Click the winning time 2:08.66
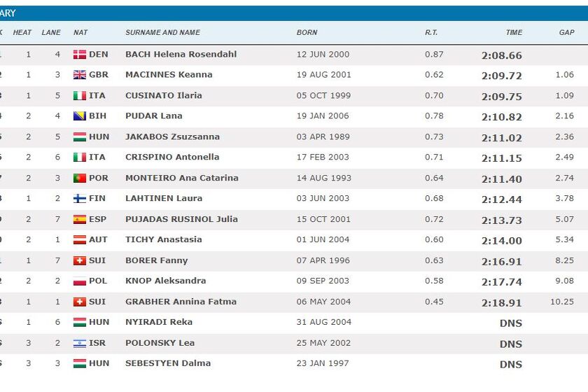Viewport: 588px width, 392px height. coord(501,55)
